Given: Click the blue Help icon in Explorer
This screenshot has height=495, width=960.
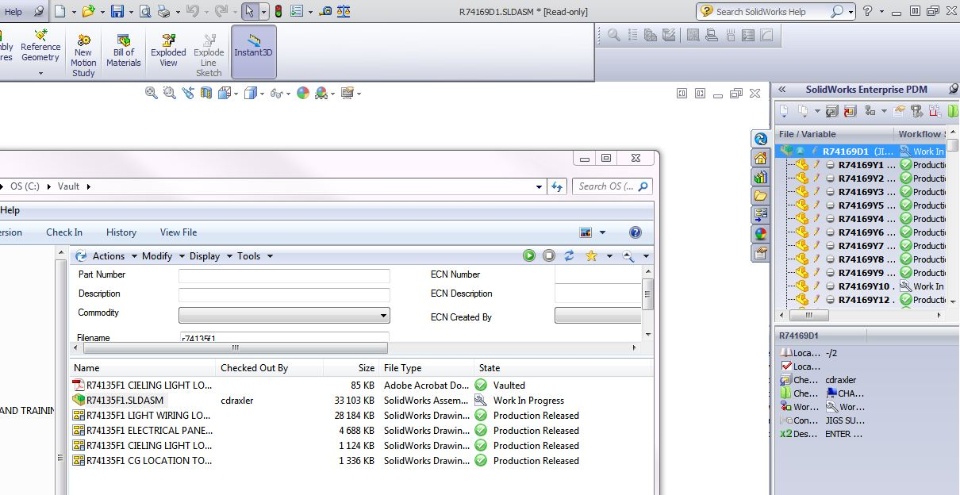Looking at the screenshot, I should coord(636,232).
